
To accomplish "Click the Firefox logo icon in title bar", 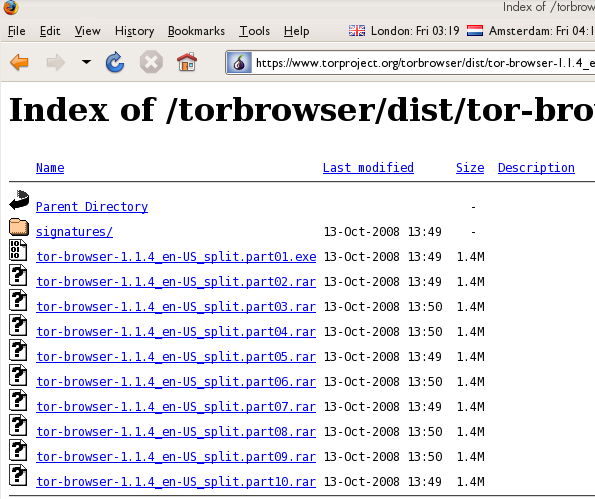I will (11, 7).
